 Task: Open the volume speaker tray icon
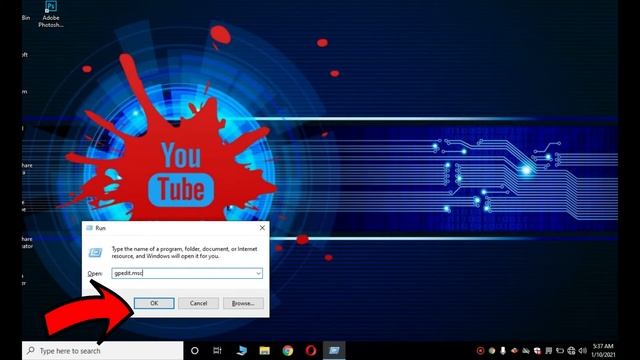point(582,351)
